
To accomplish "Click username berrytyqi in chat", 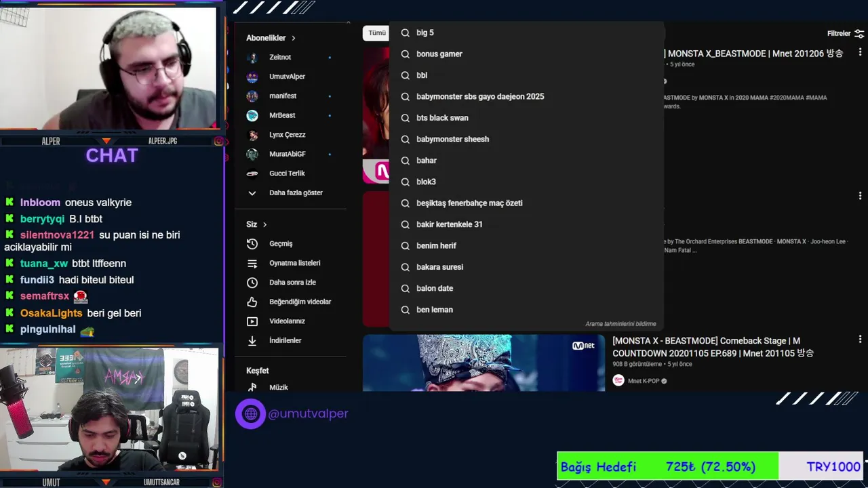I will point(42,219).
